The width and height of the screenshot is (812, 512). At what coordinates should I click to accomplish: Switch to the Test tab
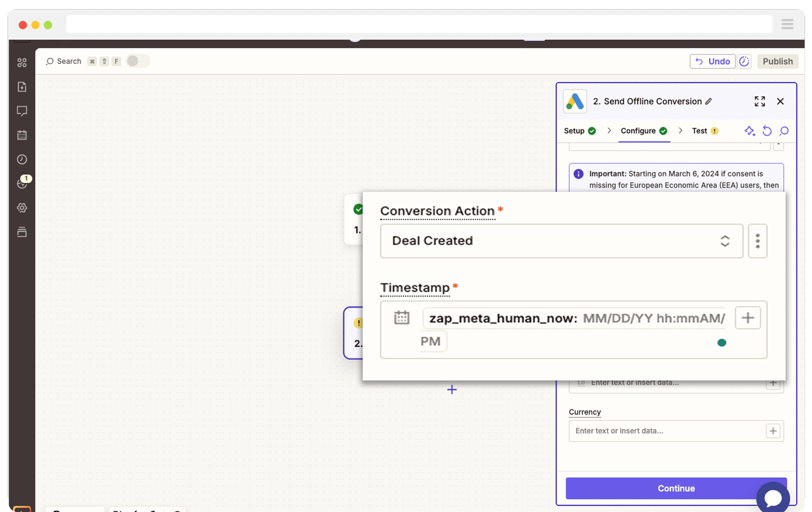click(705, 131)
